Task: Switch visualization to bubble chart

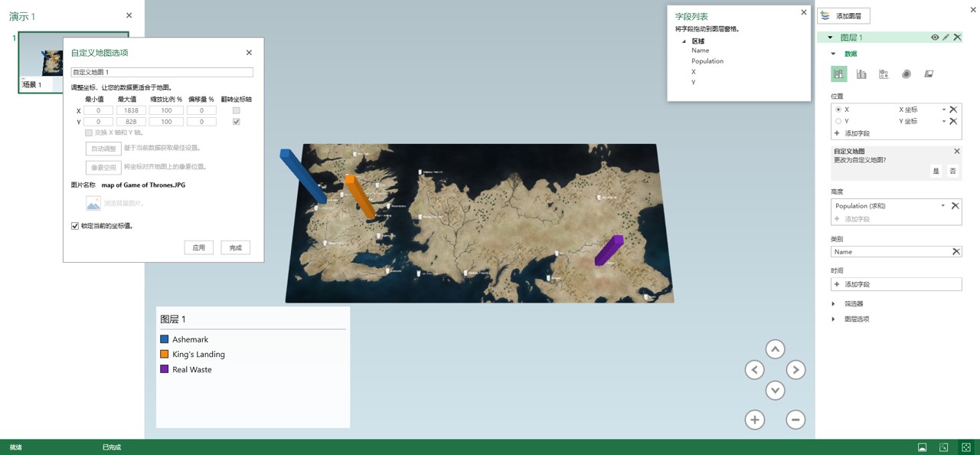Action: [884, 74]
